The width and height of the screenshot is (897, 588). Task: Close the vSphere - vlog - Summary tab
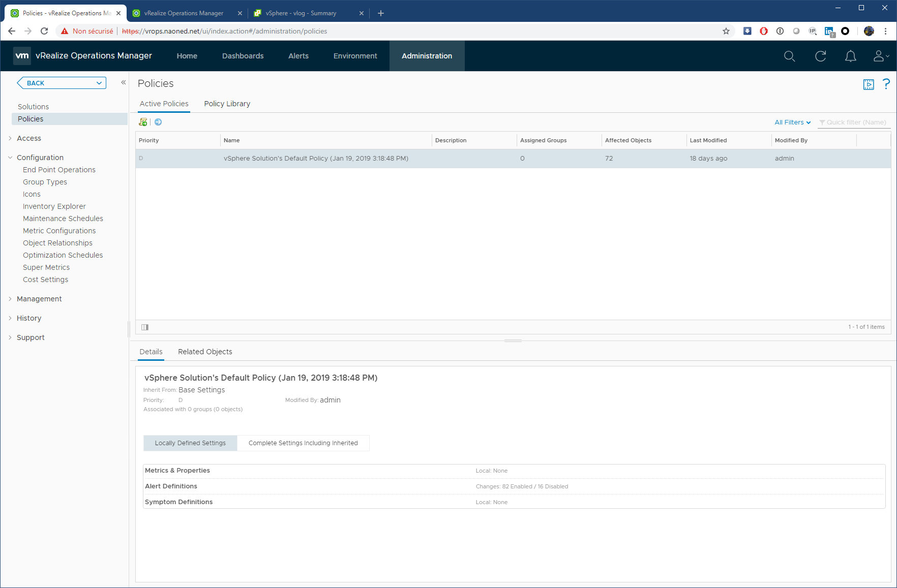click(x=362, y=13)
